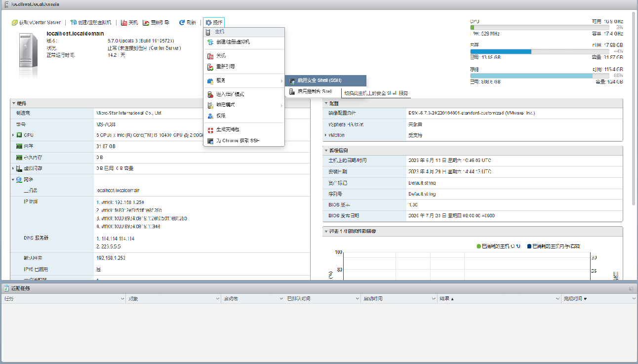Screen dimensions: 638x364
Task: Click the 操作 actions button label
Action: pos(218,23)
